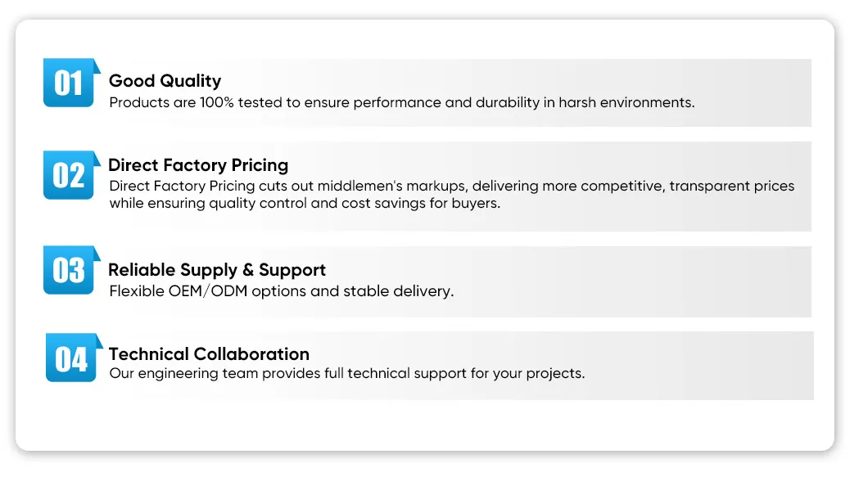Click the blue 02 number badge

[69, 175]
